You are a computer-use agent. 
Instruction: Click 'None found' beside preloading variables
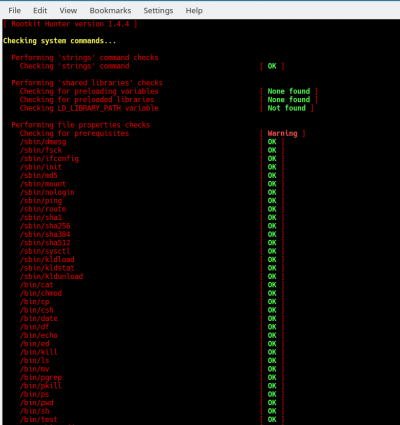(289, 91)
